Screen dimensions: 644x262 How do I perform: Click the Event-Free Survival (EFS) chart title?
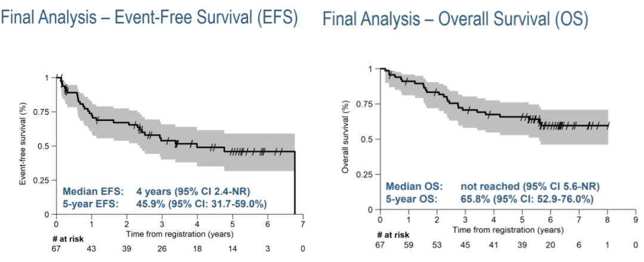tap(149, 18)
